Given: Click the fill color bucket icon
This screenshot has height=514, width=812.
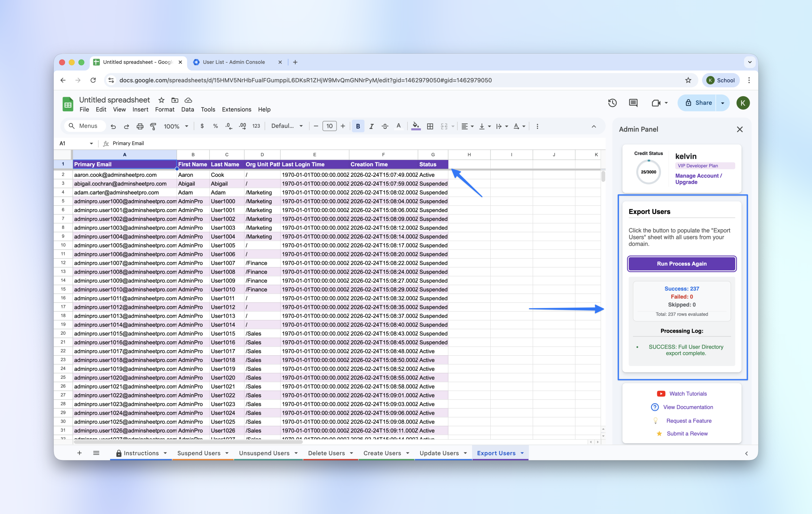Looking at the screenshot, I should tap(416, 126).
